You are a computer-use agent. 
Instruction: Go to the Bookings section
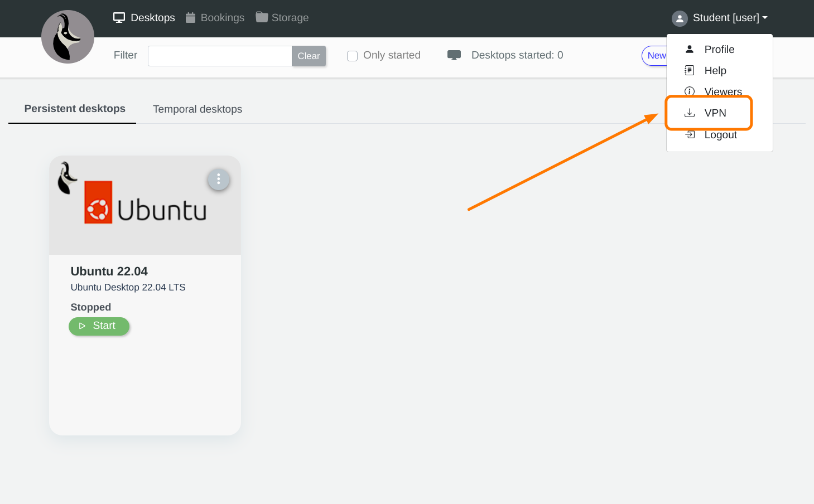tap(215, 18)
